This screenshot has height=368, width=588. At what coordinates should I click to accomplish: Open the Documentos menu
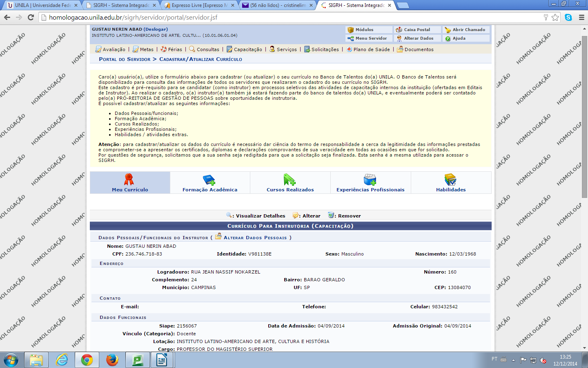tap(415, 49)
